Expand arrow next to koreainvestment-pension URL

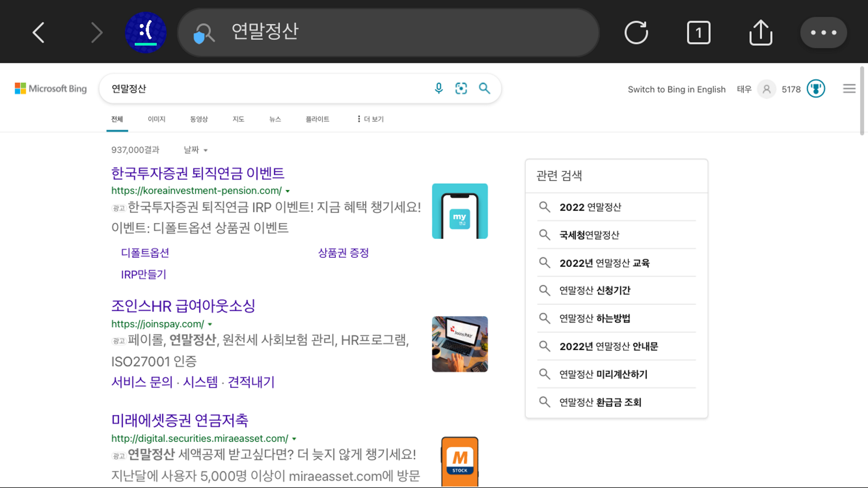point(288,191)
